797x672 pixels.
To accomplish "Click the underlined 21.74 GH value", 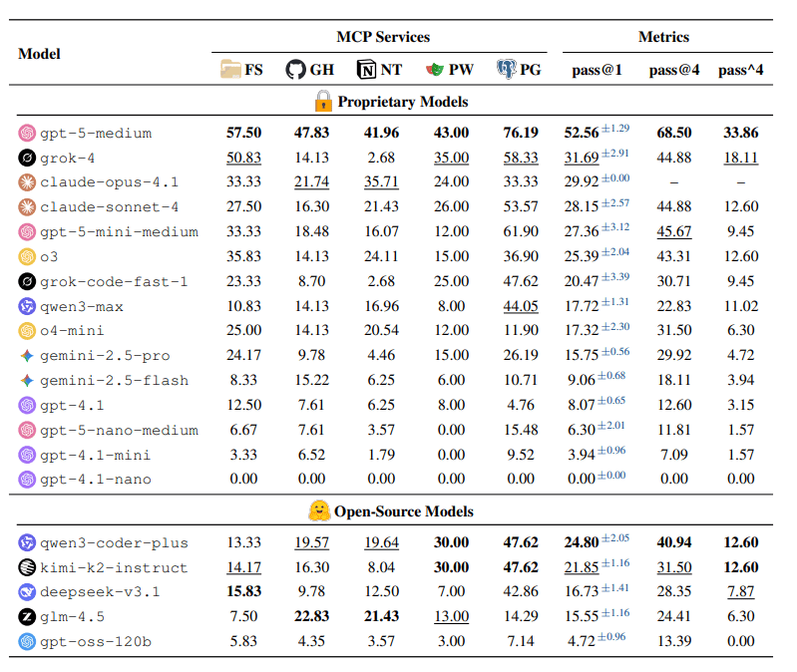I will pyautogui.click(x=311, y=181).
